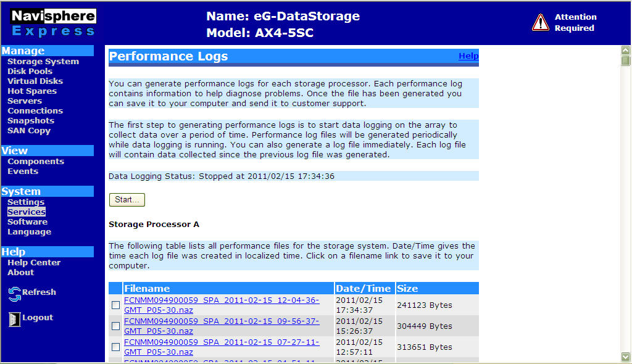The image size is (632, 364).
Task: Open Disk Pools page
Action: click(x=30, y=71)
